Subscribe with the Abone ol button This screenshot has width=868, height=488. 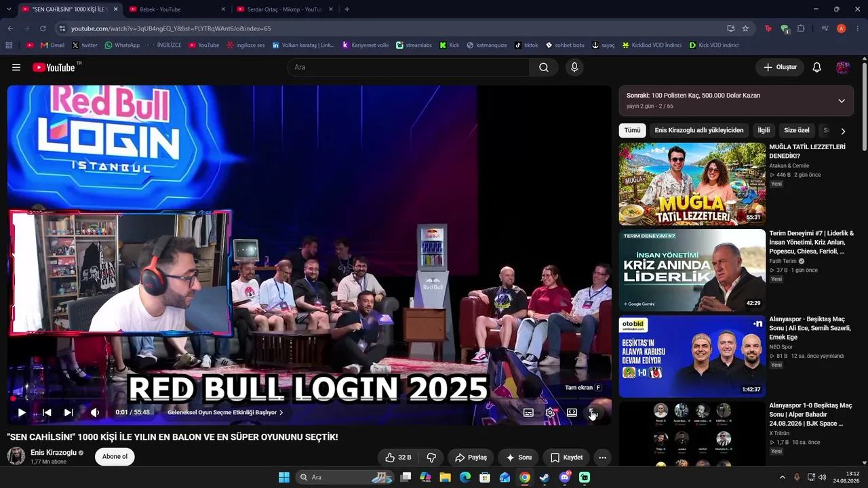tap(115, 457)
